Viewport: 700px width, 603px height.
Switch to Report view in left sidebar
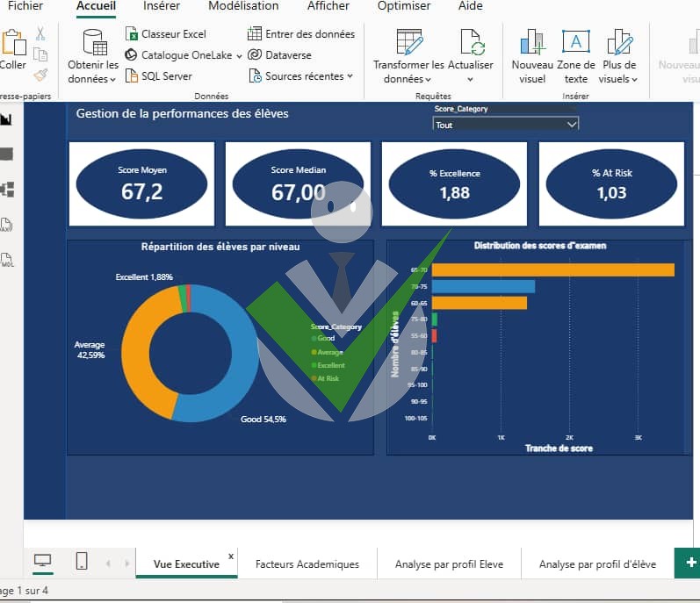pos(6,119)
